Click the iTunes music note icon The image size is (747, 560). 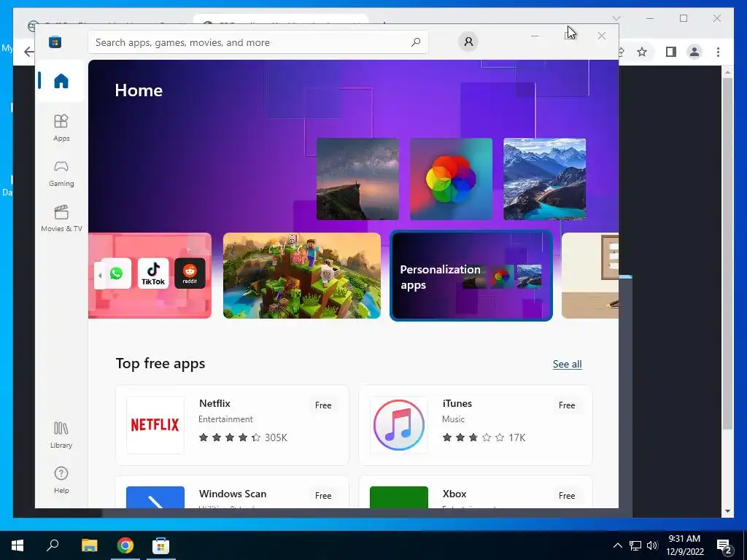point(399,425)
